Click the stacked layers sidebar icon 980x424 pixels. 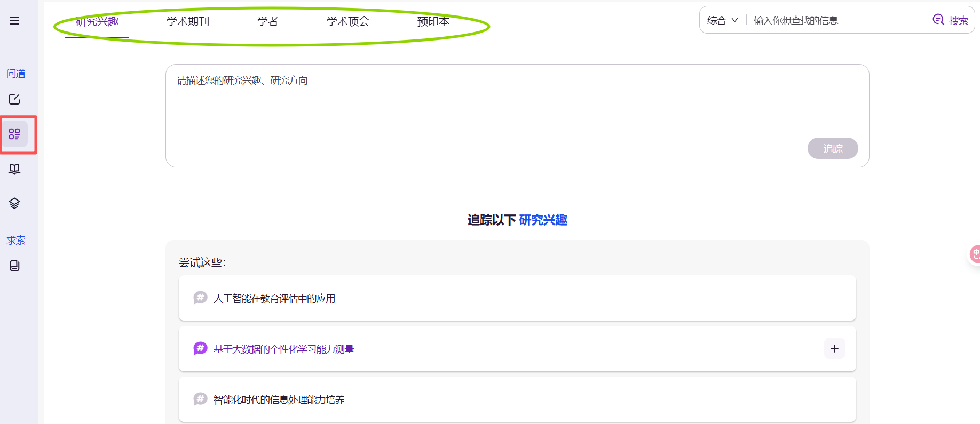(x=14, y=203)
